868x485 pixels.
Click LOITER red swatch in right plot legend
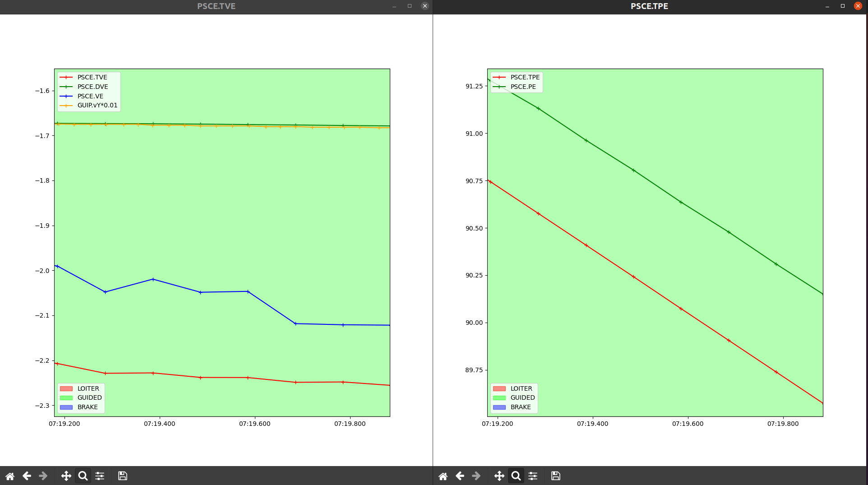pyautogui.click(x=499, y=388)
